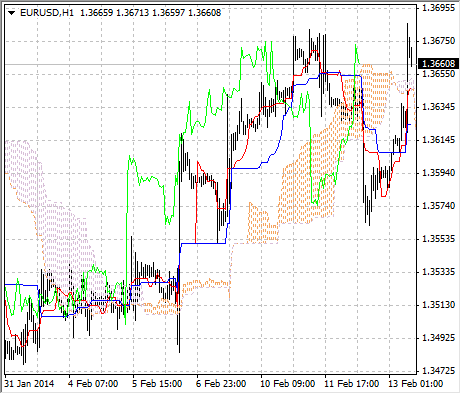Click the time label 10 Feb 09:00
Image resolution: width=461 pixels, height=394 pixels.
point(287,384)
